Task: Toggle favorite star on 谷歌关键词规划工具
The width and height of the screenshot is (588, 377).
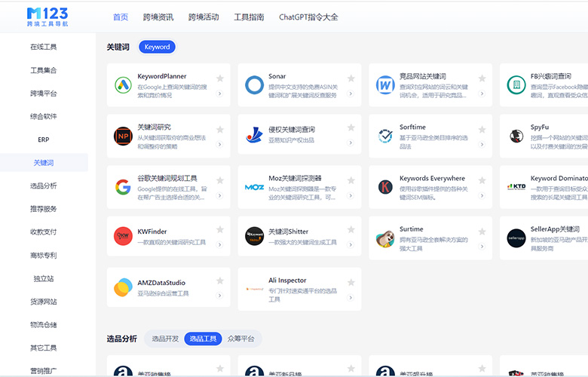Action: coord(220,180)
